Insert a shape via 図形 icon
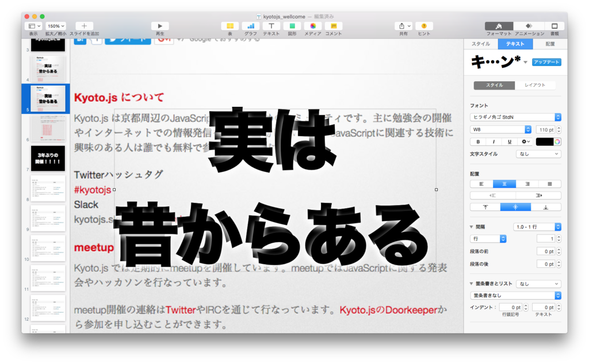The image size is (589, 364). click(x=292, y=26)
